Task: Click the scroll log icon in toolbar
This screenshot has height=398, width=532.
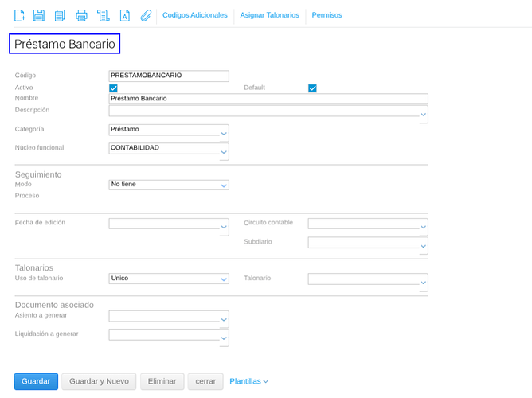Action: click(x=103, y=15)
